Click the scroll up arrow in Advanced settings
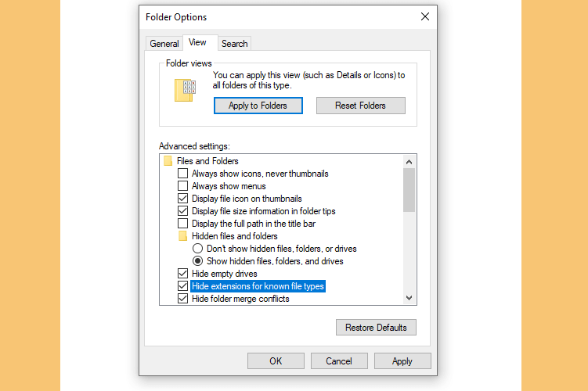This screenshot has height=391, width=588. tap(409, 162)
